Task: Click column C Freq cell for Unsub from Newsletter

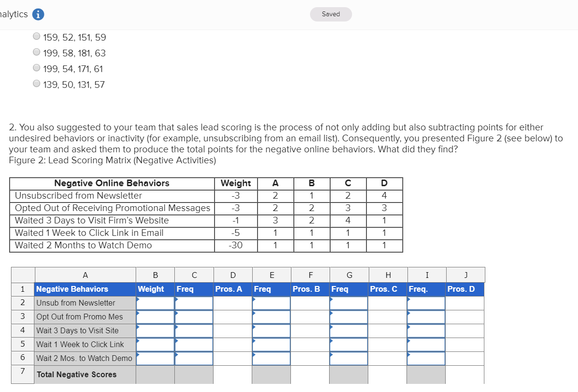Action: pyautogui.click(x=194, y=303)
